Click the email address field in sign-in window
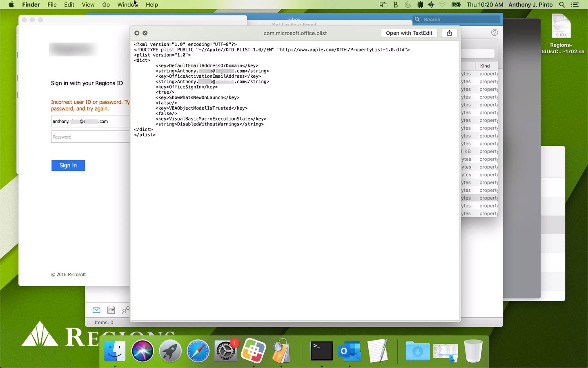 (90, 121)
